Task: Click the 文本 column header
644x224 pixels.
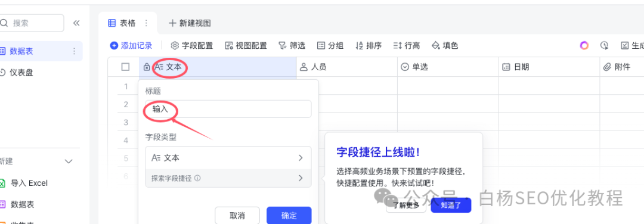Action: tap(218, 67)
